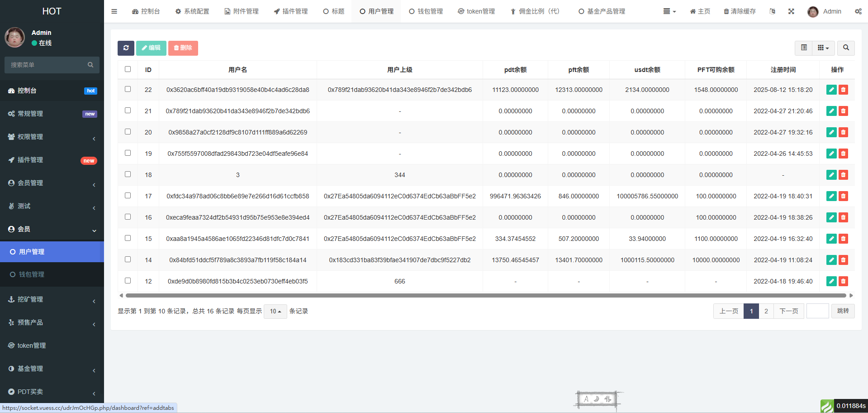Click the horizontal table scrollbar
The image size is (868, 413).
[x=485, y=296]
